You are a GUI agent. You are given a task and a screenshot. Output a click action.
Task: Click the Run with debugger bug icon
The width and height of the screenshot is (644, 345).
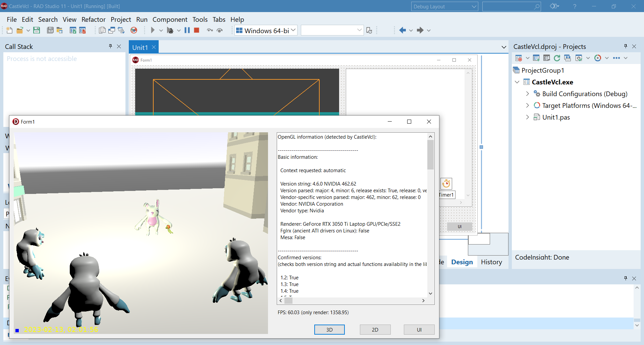click(170, 30)
